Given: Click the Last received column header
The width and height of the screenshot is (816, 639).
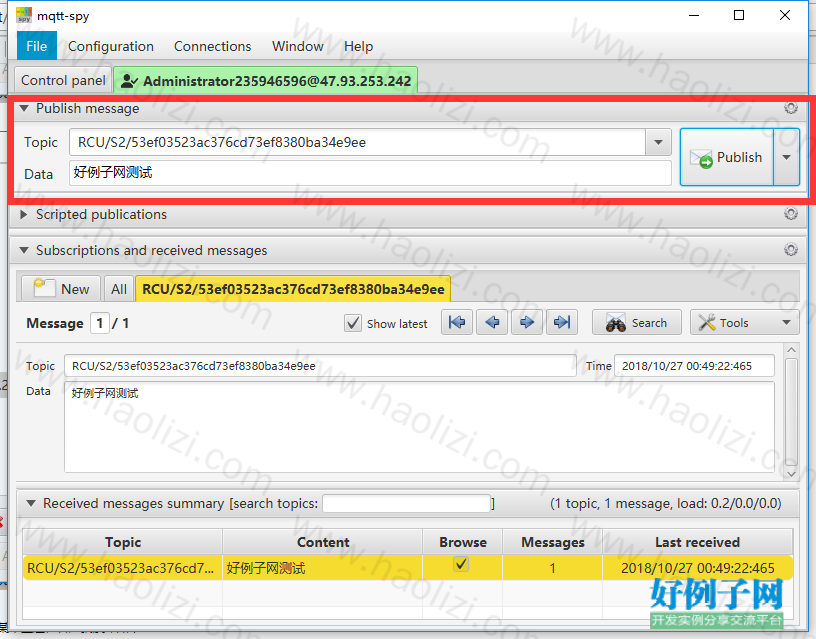Looking at the screenshot, I should [697, 542].
